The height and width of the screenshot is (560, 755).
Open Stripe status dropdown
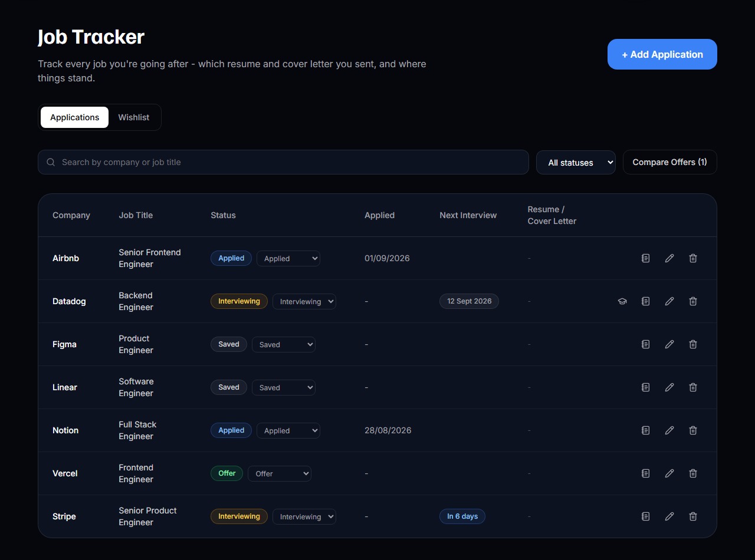[x=304, y=516]
